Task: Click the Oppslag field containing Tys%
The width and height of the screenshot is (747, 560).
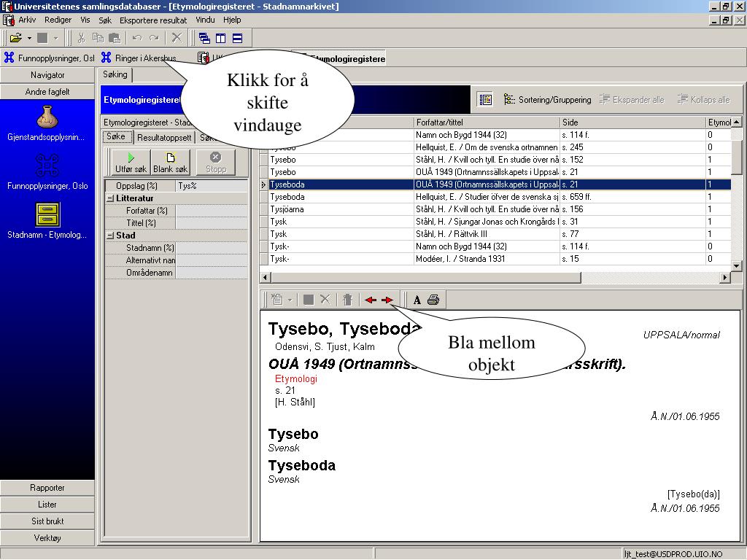Action: [x=212, y=186]
